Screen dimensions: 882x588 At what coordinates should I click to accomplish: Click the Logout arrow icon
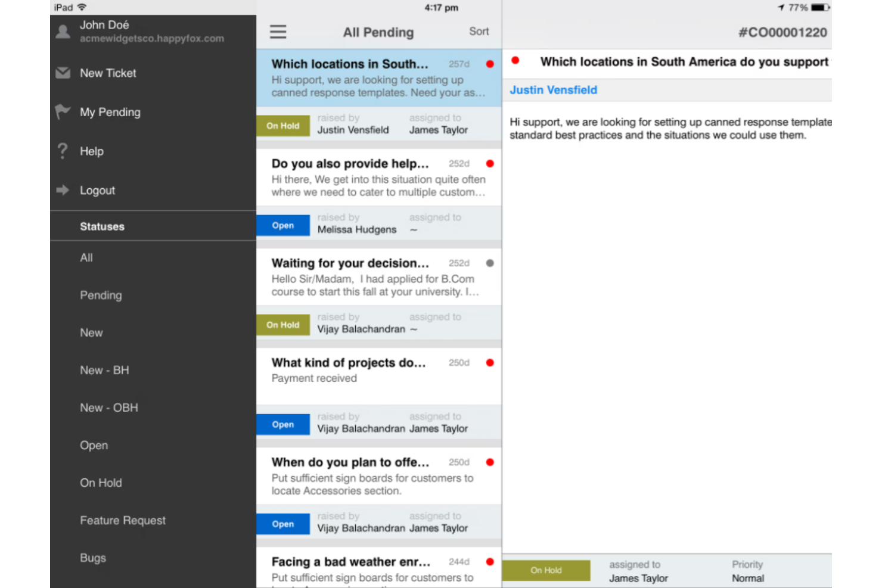63,189
